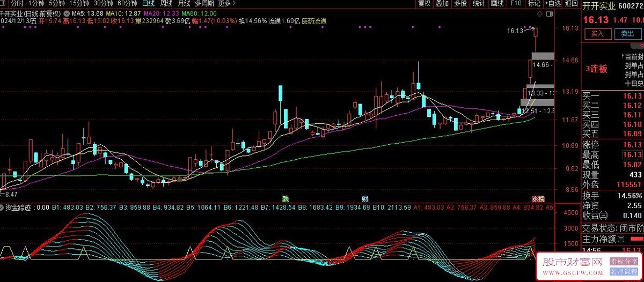Screen dimensions: 644x282
Task: Click the 资金踪迹 indicator settings icon
Action: [x=2, y=207]
